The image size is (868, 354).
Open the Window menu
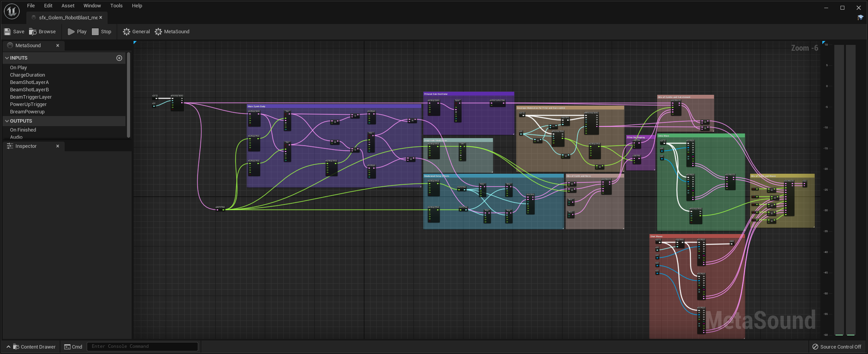click(x=92, y=6)
